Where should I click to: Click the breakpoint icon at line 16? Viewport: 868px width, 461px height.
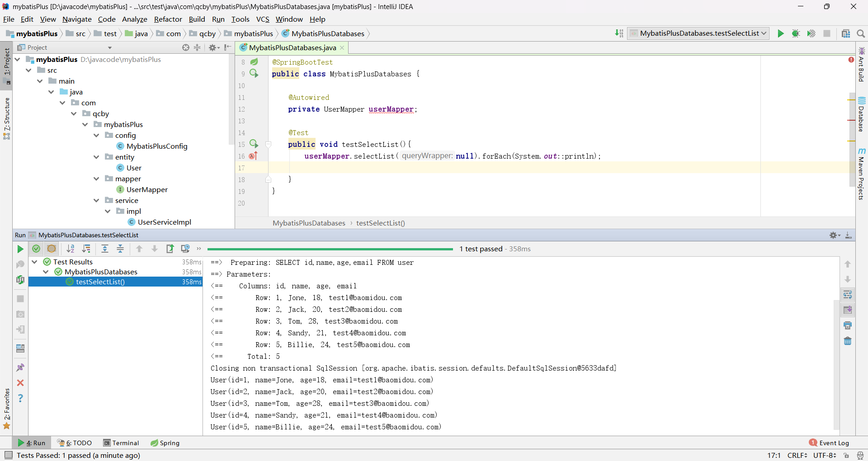pyautogui.click(x=253, y=156)
